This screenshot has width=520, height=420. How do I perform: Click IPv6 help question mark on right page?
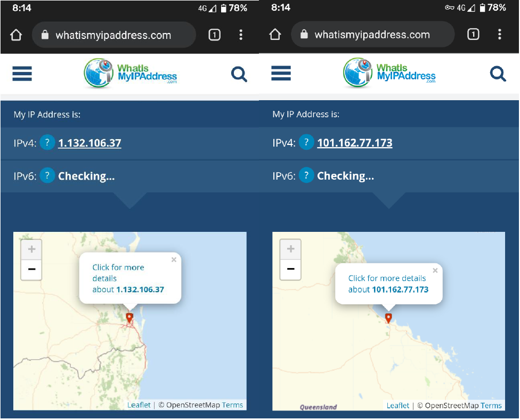[306, 175]
